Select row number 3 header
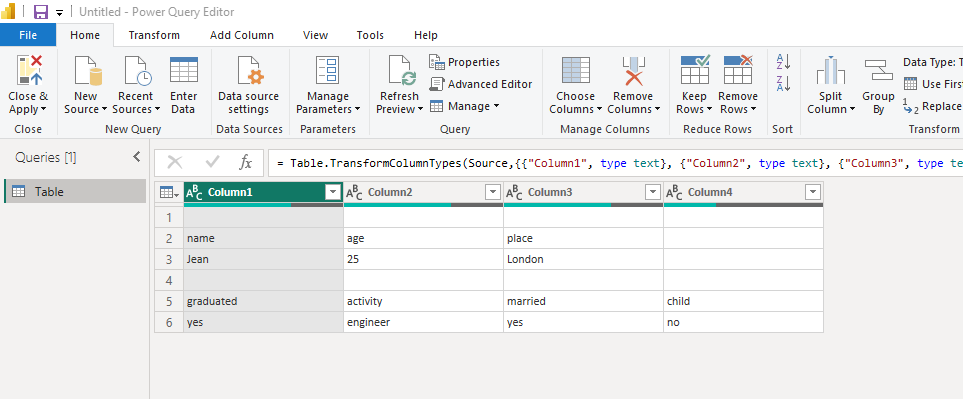 click(x=169, y=259)
